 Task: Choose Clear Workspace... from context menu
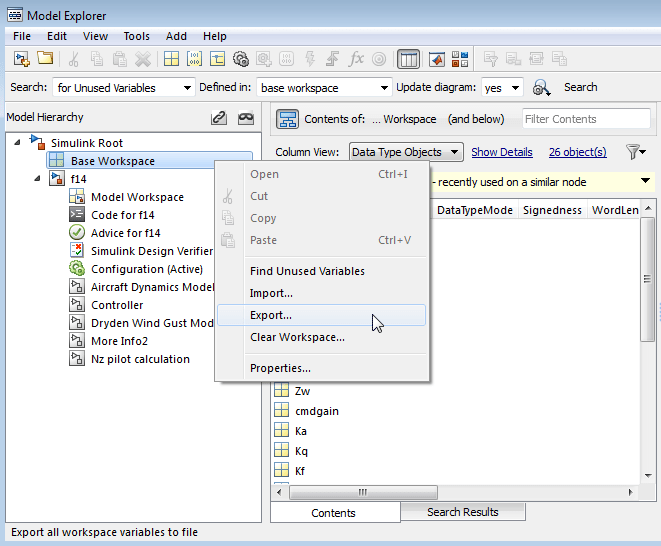pos(321,337)
